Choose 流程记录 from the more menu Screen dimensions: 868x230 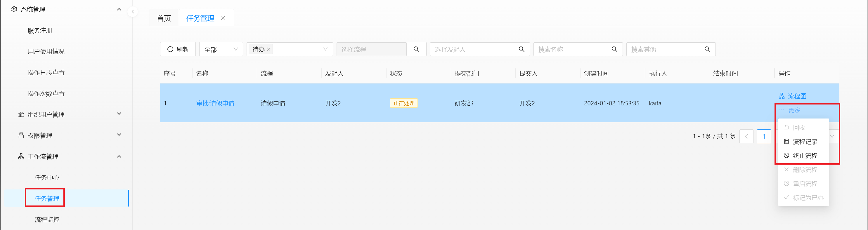pyautogui.click(x=804, y=142)
